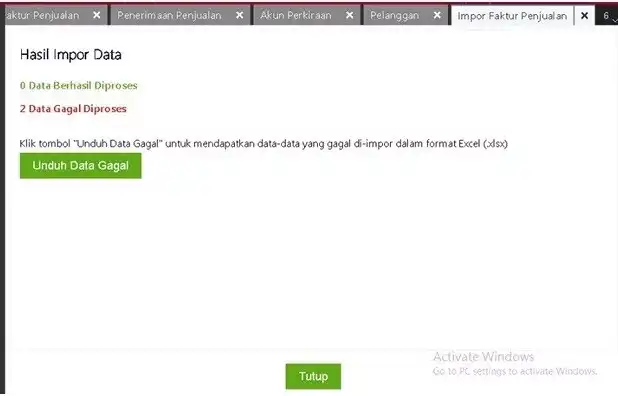Click the Hasil Impor Data heading
Screen dimensions: 618x396
(71, 55)
